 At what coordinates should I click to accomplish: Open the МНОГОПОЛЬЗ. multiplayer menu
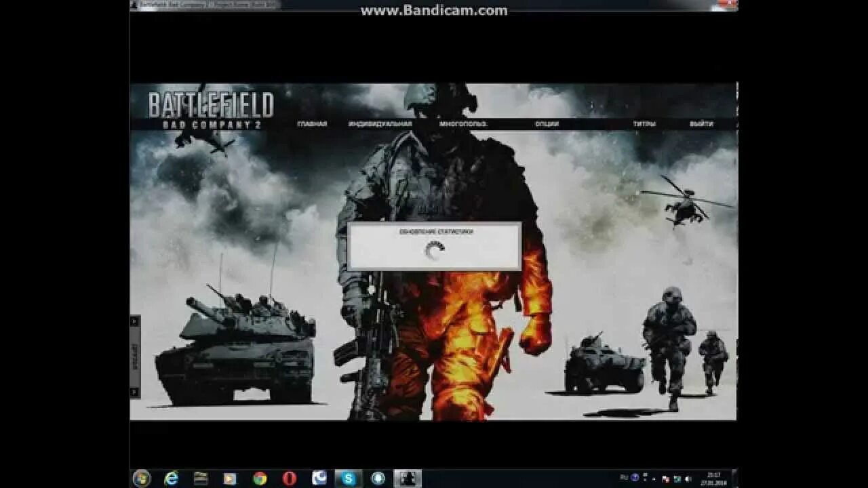[x=463, y=124]
